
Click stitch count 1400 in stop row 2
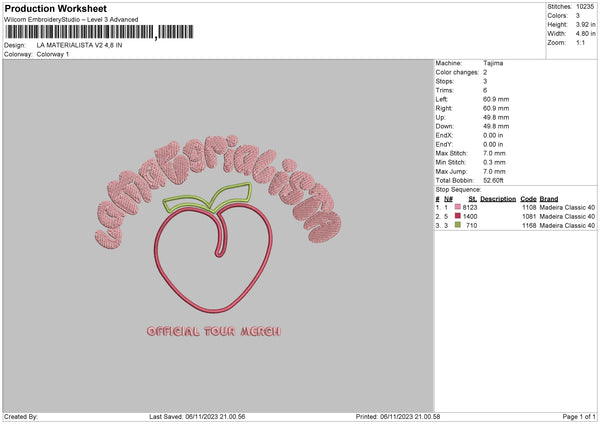tap(470, 217)
